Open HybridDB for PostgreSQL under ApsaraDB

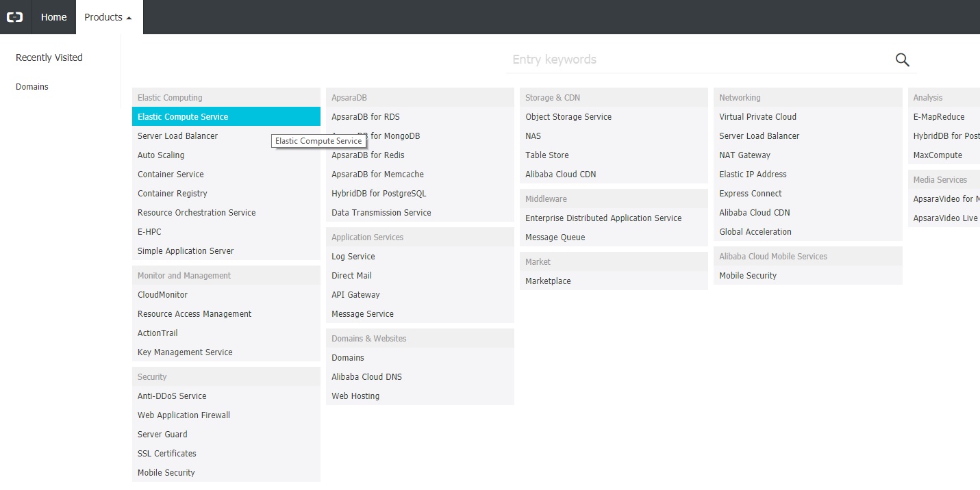420,193
